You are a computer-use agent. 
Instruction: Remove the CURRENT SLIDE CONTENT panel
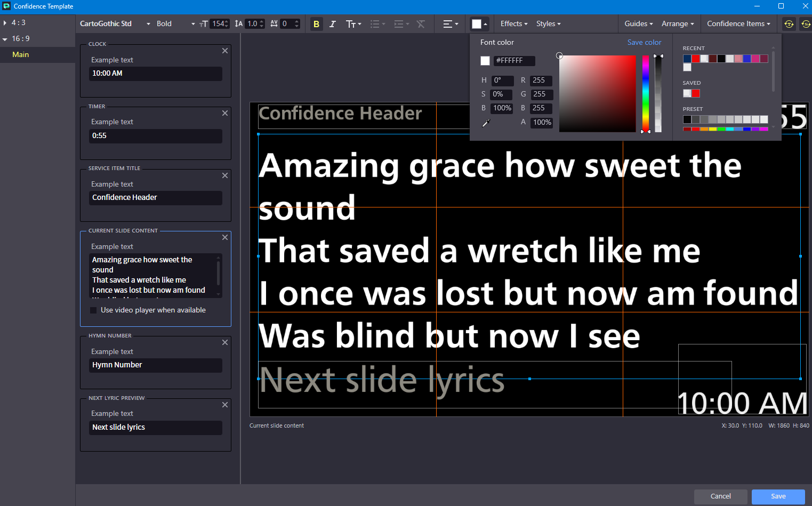point(225,237)
